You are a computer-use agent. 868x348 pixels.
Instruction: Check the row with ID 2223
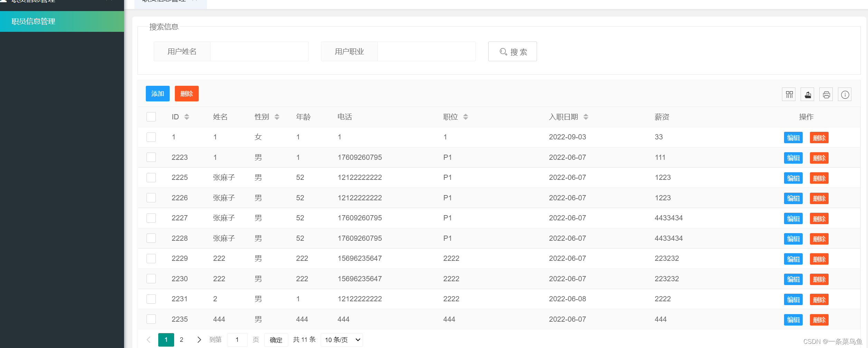[x=151, y=157]
